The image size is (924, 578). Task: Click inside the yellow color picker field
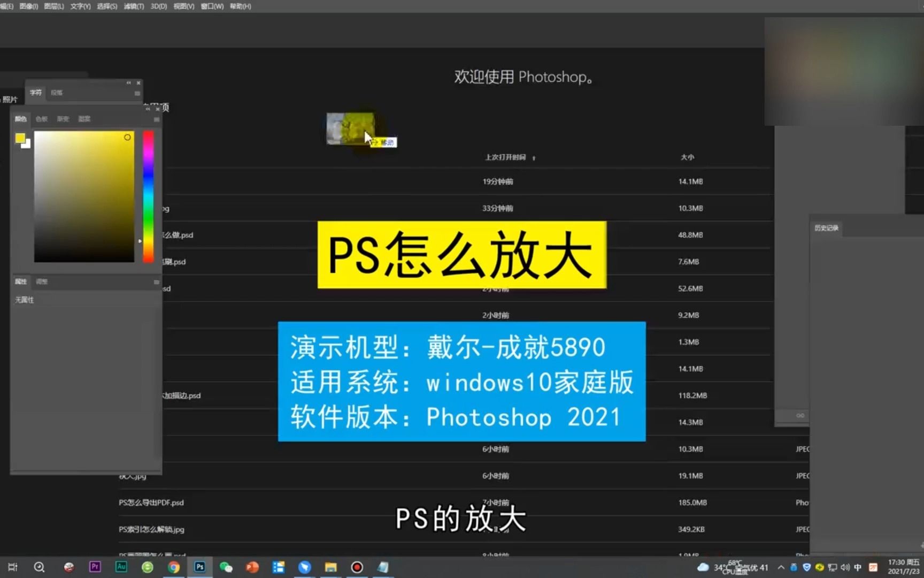click(84, 196)
